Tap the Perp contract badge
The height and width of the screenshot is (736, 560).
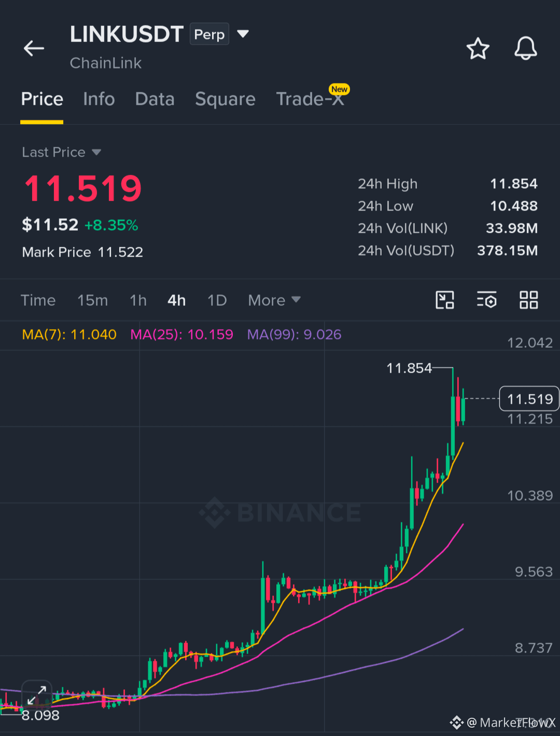click(209, 34)
